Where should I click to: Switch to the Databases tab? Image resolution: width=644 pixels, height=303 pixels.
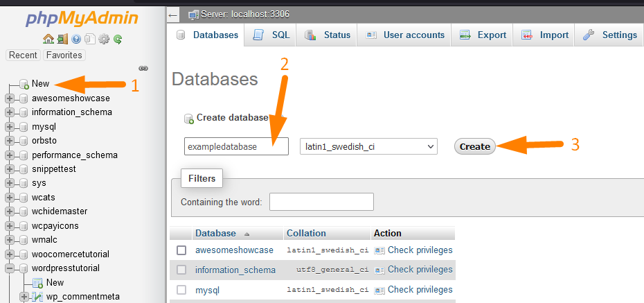206,35
